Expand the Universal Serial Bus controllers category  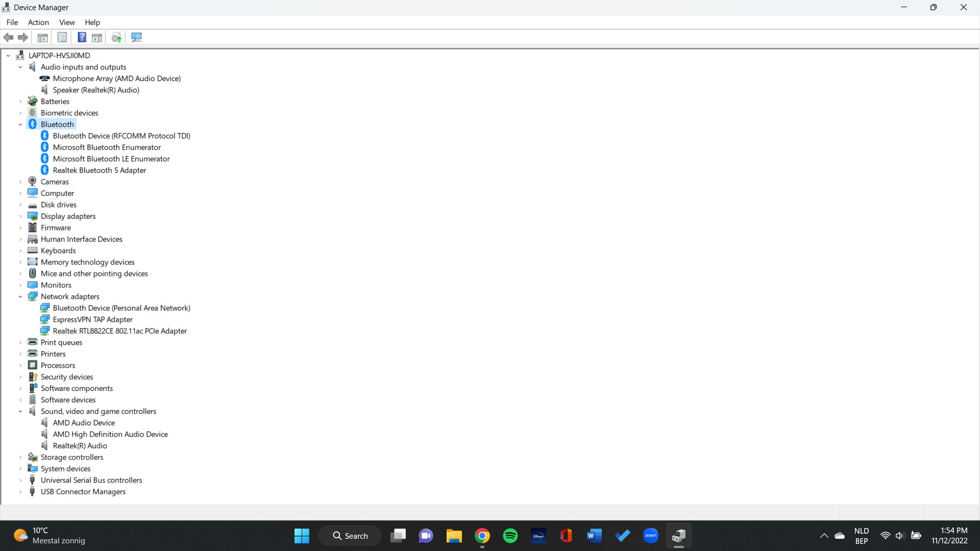click(20, 480)
